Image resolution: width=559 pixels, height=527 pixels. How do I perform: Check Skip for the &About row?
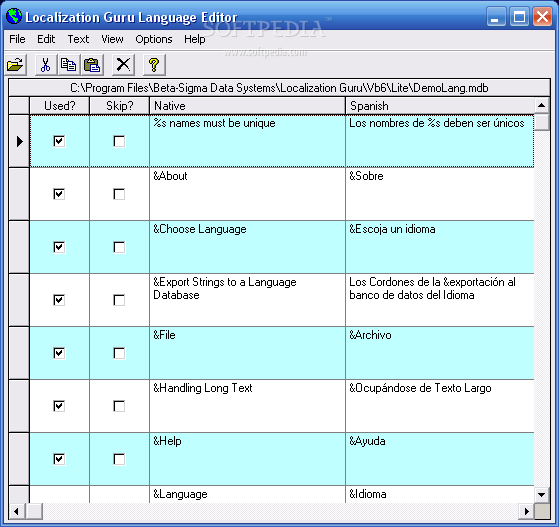[x=119, y=194]
